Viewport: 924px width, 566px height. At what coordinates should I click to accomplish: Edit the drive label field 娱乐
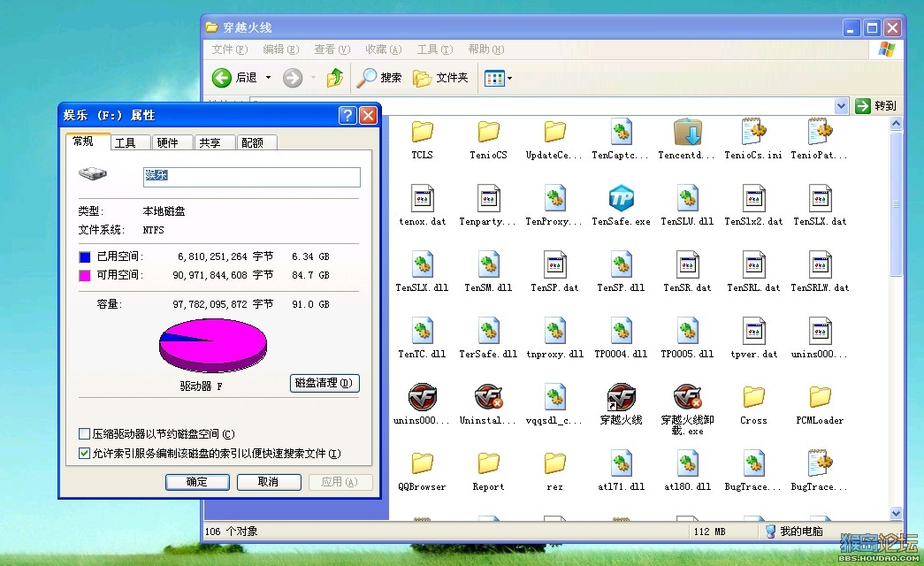252,176
